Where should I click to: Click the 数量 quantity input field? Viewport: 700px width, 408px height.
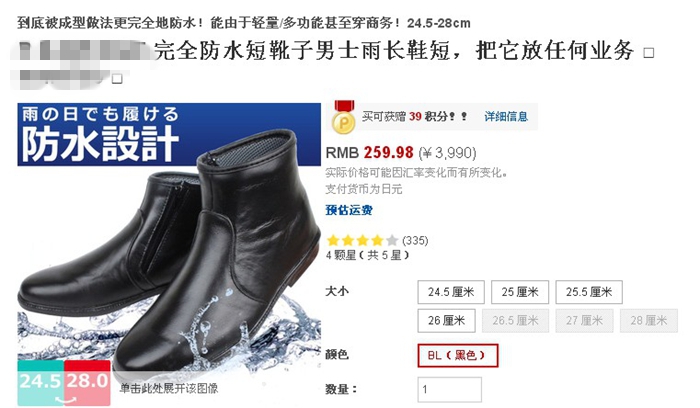pos(450,389)
